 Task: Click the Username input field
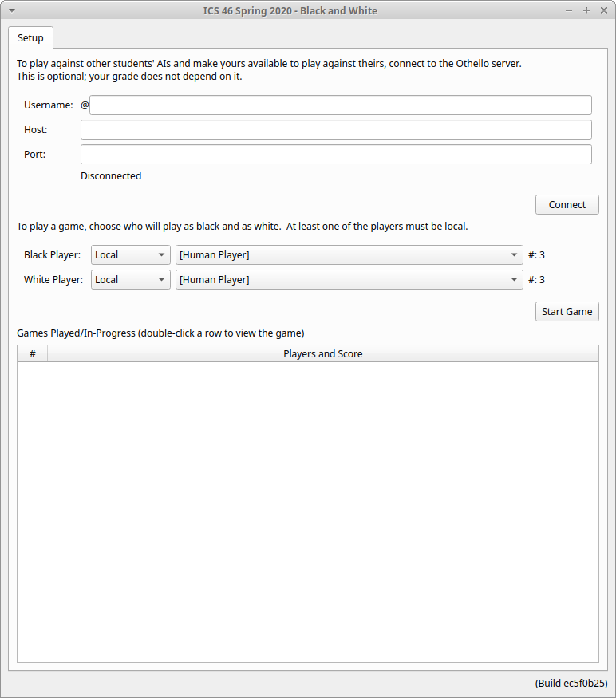tap(340, 105)
